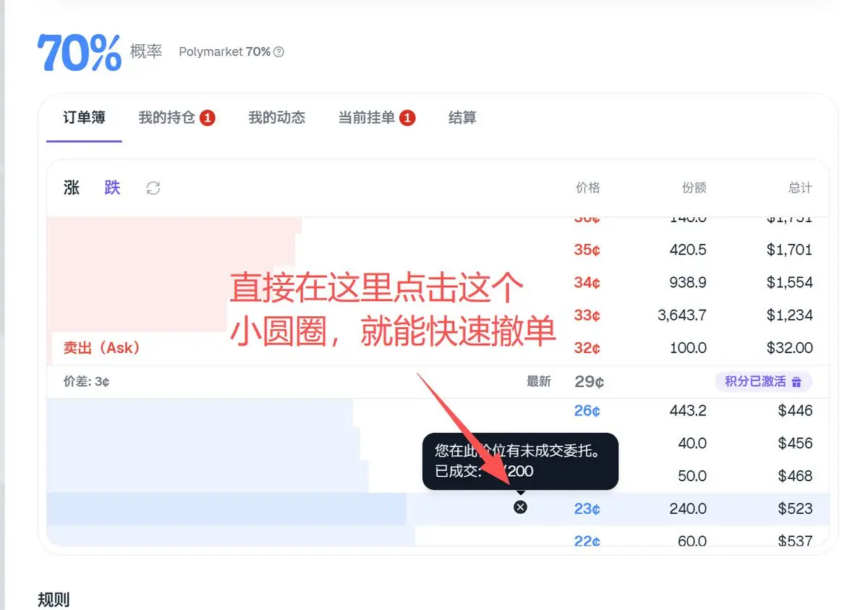The height and width of the screenshot is (610, 868).
Task: Click the 最新 label
Action: point(539,381)
